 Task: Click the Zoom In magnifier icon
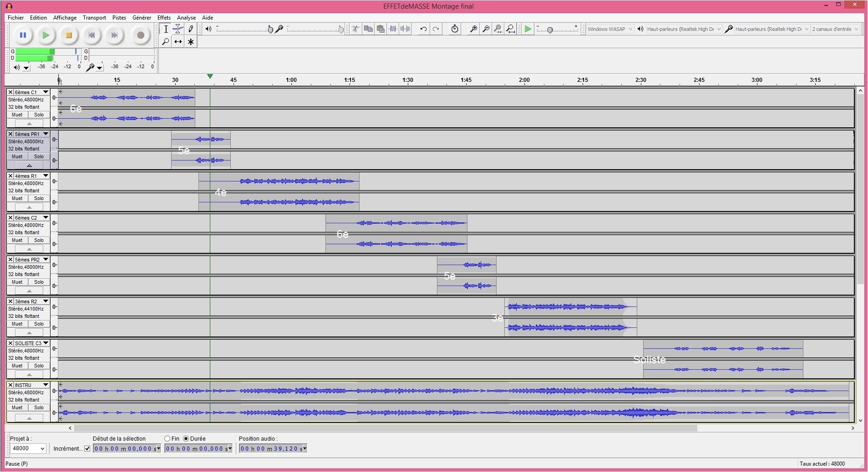tap(473, 29)
